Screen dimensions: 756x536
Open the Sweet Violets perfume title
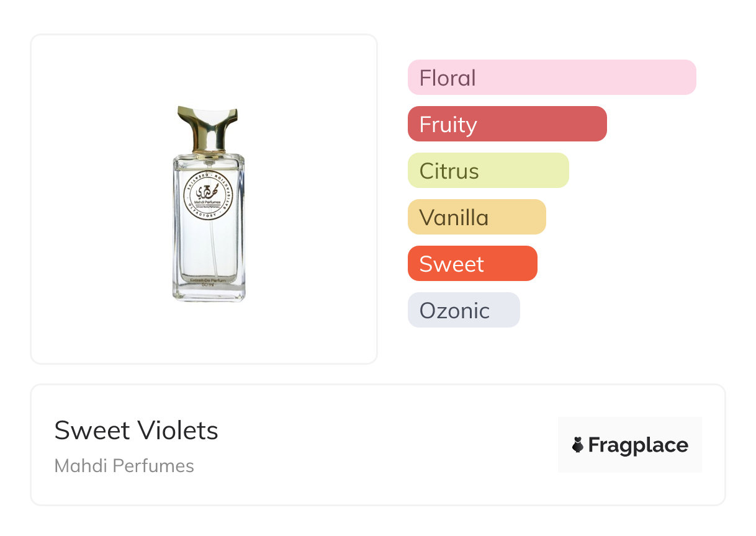(137, 431)
